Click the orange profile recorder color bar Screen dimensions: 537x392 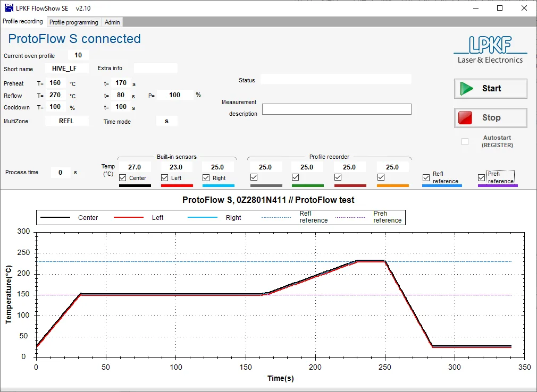pyautogui.click(x=393, y=186)
